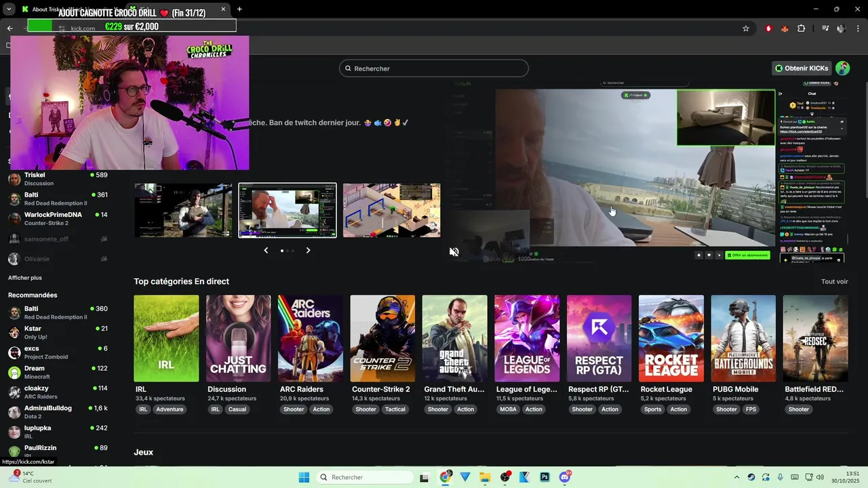868x488 pixels.
Task: Click the Windows taskbar Rechercher box
Action: coord(365,477)
